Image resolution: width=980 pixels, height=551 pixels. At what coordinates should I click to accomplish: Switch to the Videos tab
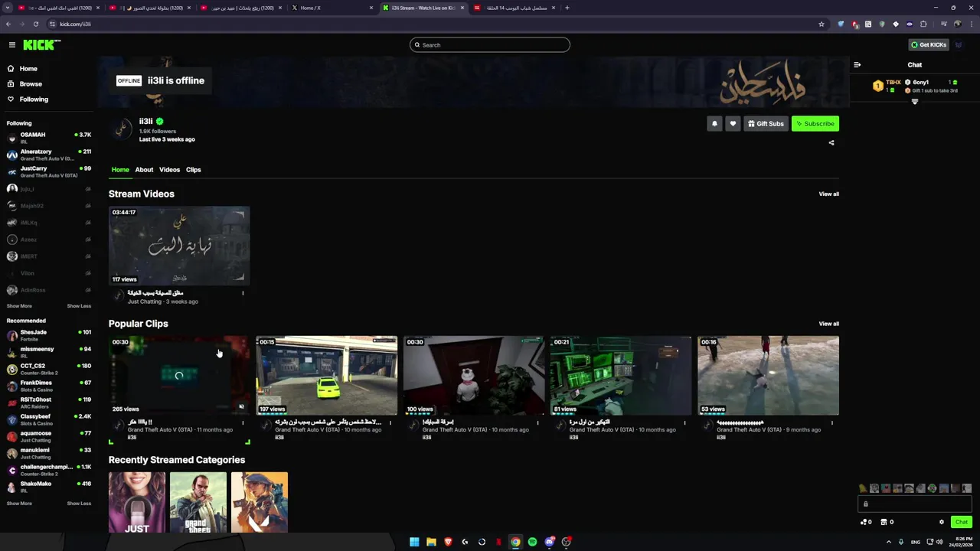click(169, 170)
